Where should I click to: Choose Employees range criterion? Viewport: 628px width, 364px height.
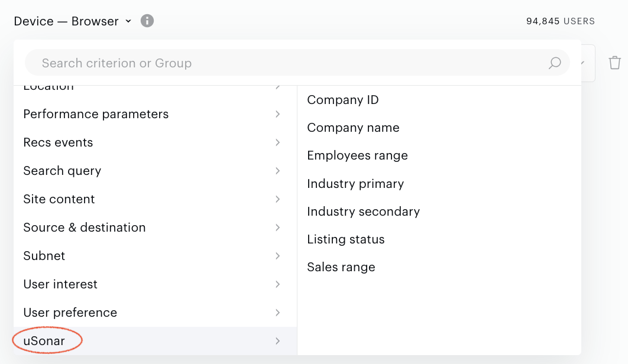[x=357, y=155]
